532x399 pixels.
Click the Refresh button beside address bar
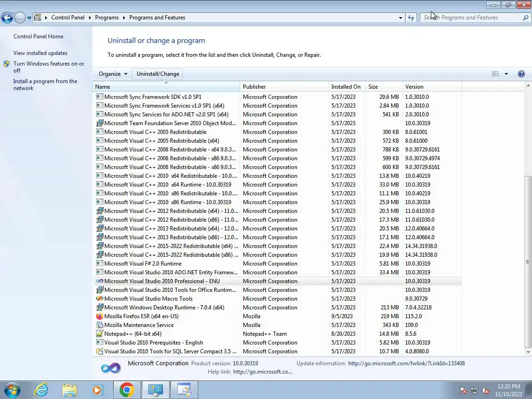click(411, 18)
